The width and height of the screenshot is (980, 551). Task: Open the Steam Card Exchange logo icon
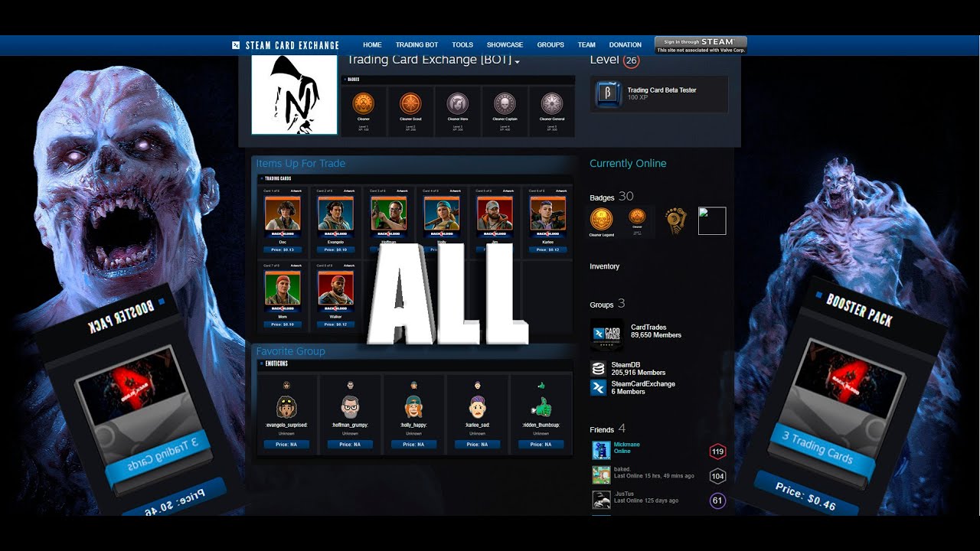click(x=236, y=45)
